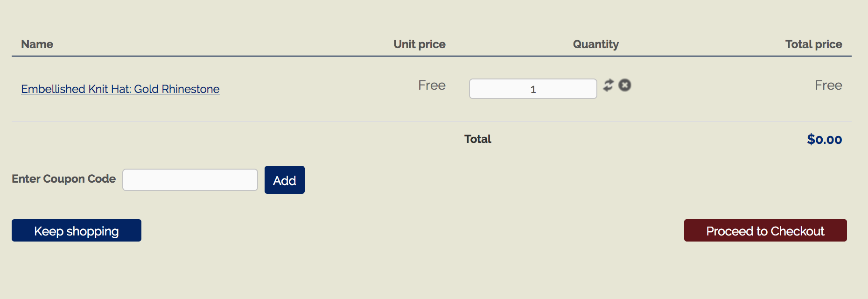Click the Total price column header

tap(813, 44)
